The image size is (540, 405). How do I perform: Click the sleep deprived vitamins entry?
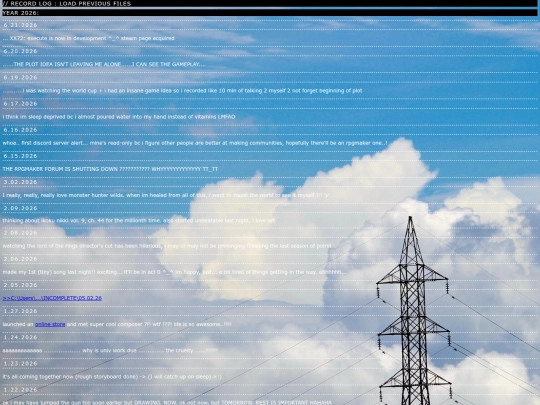[x=119, y=117]
